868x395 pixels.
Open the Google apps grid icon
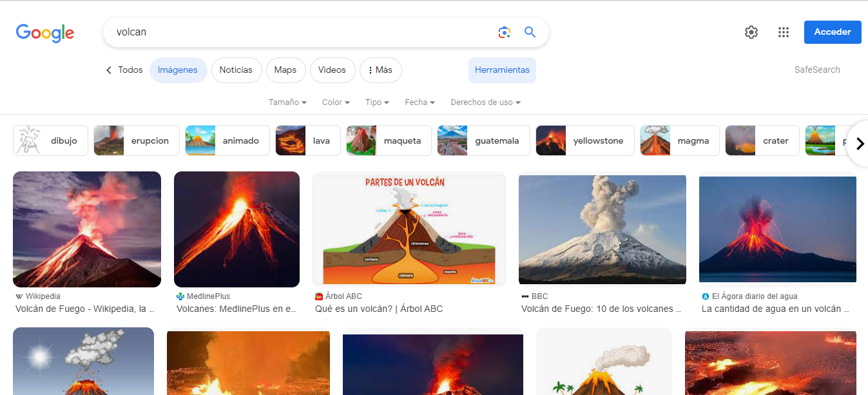tap(783, 32)
